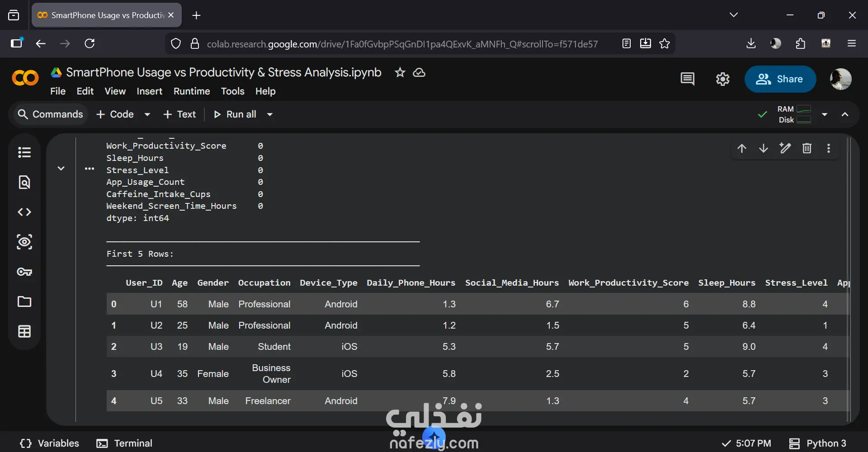This screenshot has width=868, height=452.
Task: Bookmark this page in the address bar
Action: [665, 43]
